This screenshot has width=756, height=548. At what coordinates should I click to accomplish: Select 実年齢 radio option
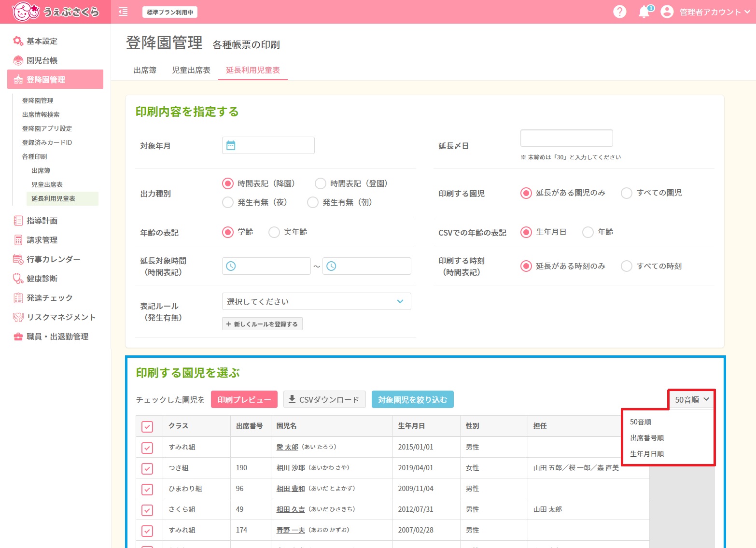[x=274, y=232]
